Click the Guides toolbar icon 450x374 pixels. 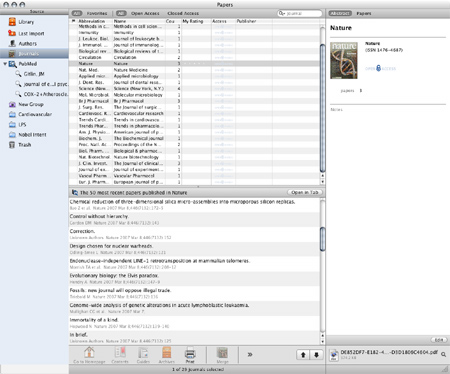143,355
